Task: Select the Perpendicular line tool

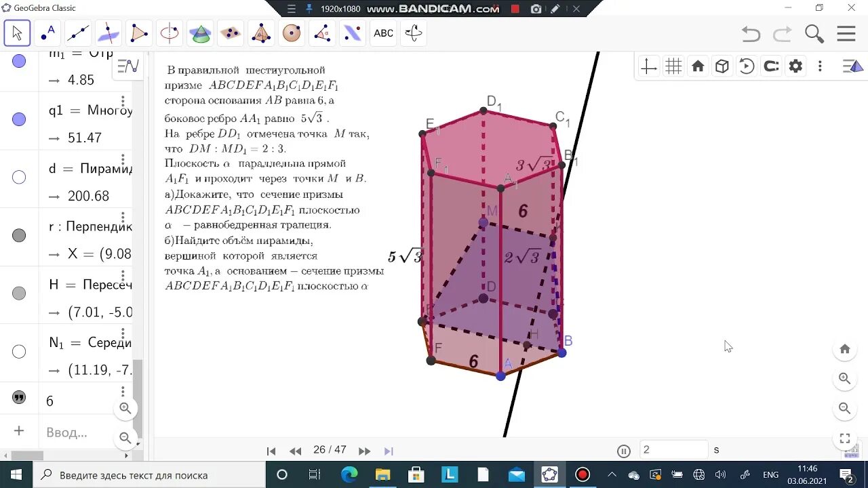Action: click(x=108, y=33)
